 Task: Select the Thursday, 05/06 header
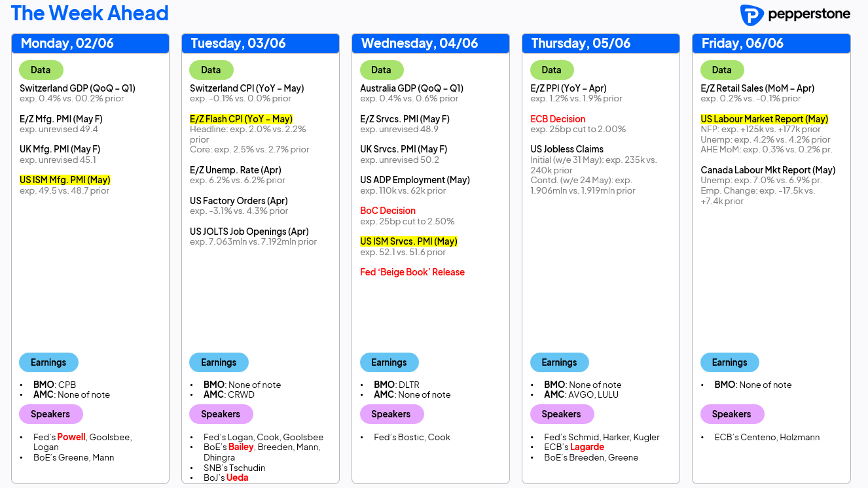point(601,43)
